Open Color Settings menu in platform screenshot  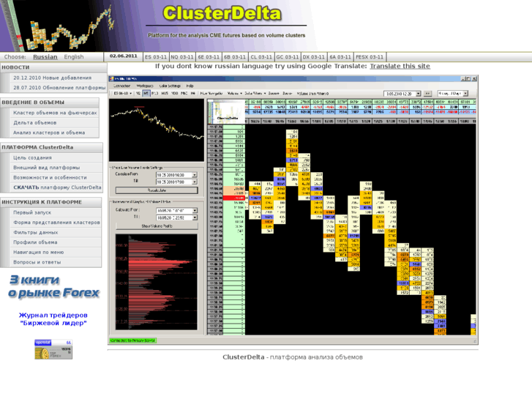click(170, 86)
